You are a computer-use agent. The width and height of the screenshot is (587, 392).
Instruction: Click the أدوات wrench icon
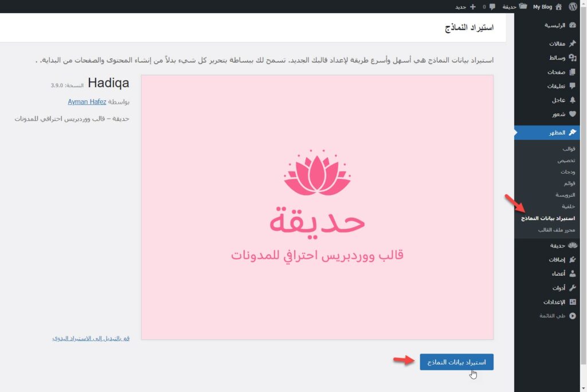pos(573,288)
